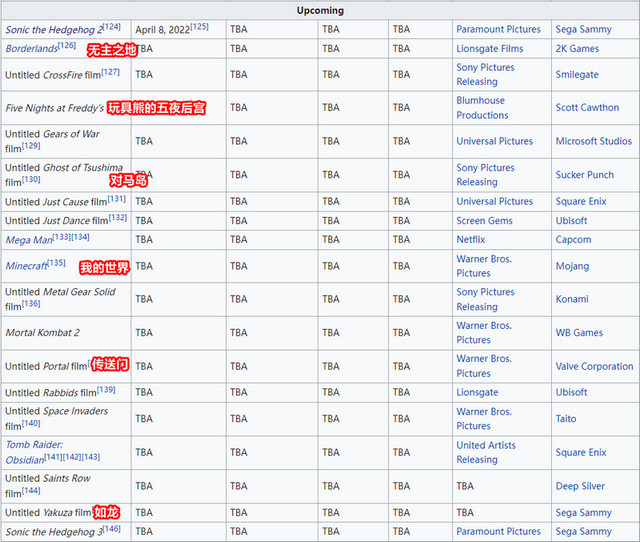
Task: Select the Sonic the Hedgehog 3 title
Action: tap(54, 532)
